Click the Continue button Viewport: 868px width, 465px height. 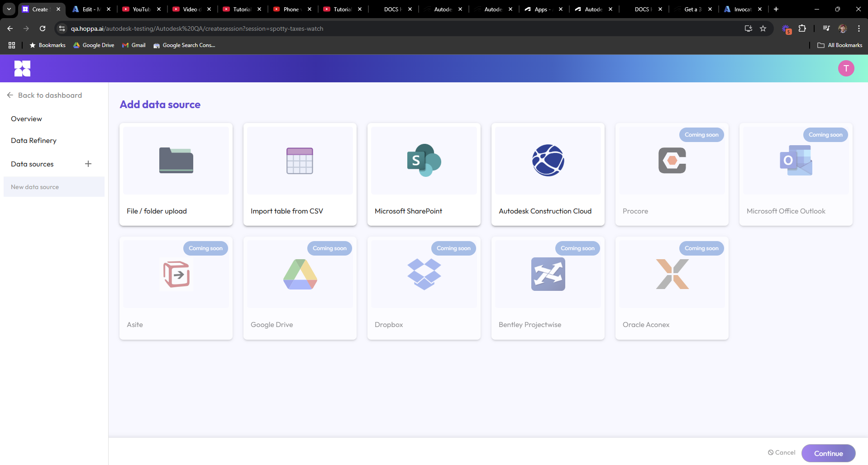828,453
